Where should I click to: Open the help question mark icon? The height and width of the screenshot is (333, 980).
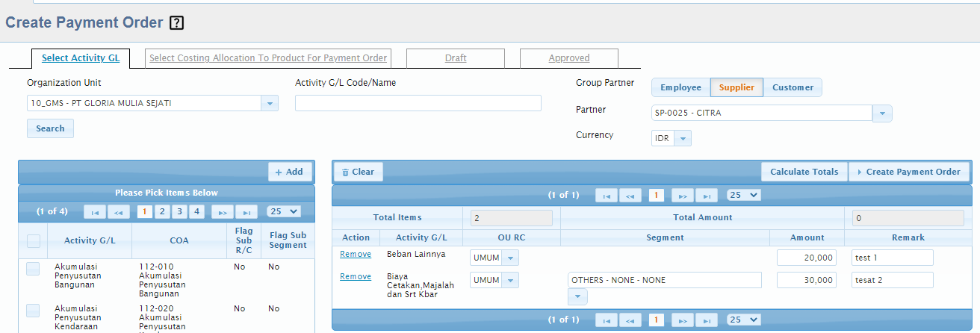[x=176, y=23]
